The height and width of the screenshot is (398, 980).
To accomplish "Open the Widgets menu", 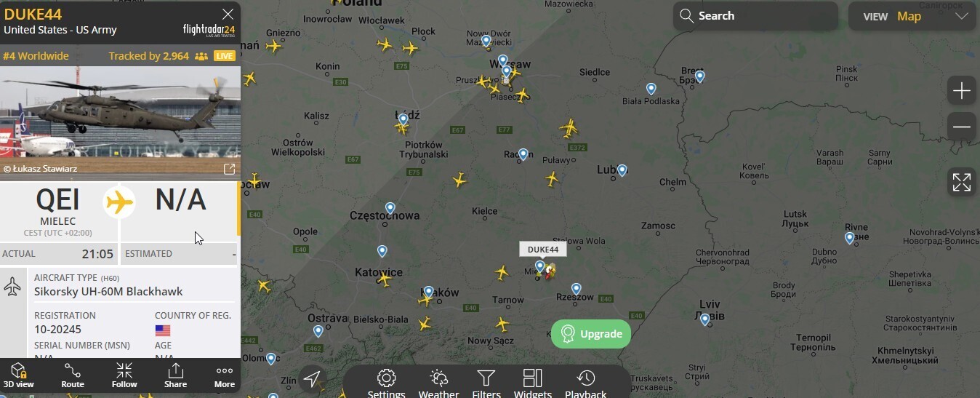I will [533, 383].
